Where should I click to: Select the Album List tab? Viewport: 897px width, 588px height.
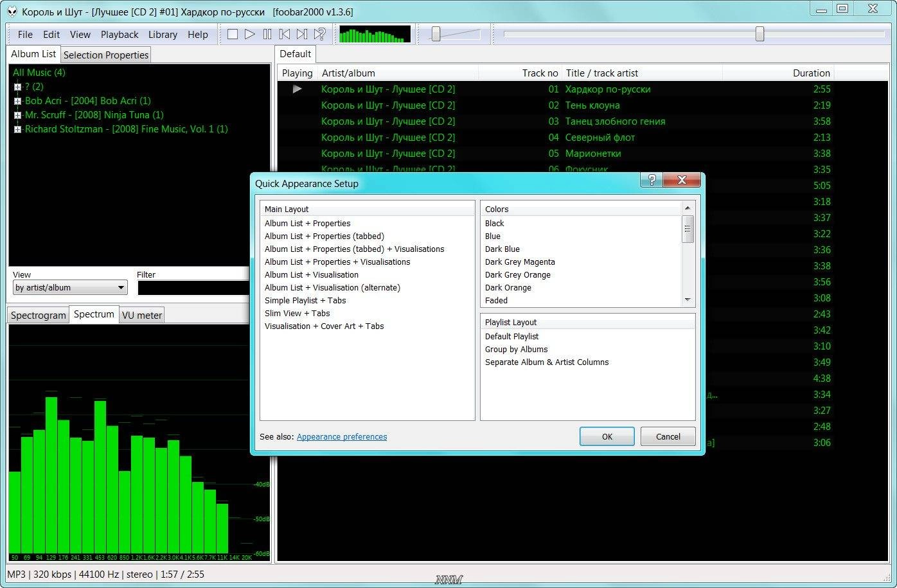(33, 54)
